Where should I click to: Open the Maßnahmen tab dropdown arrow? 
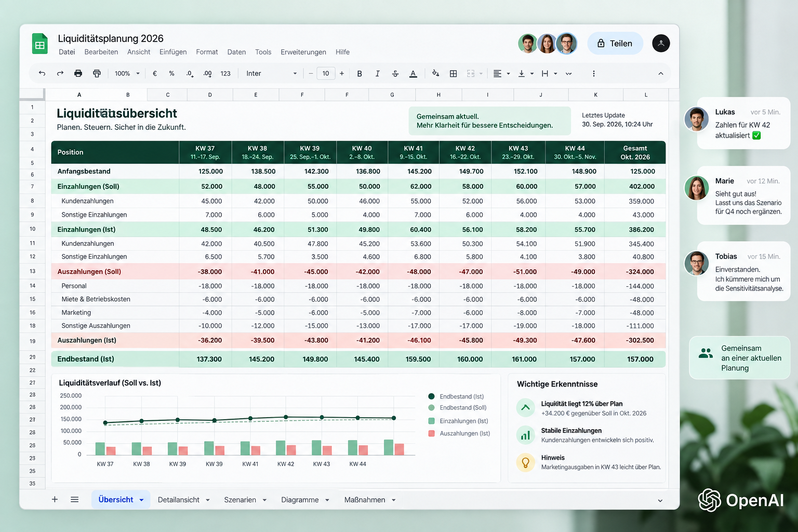pos(394,500)
